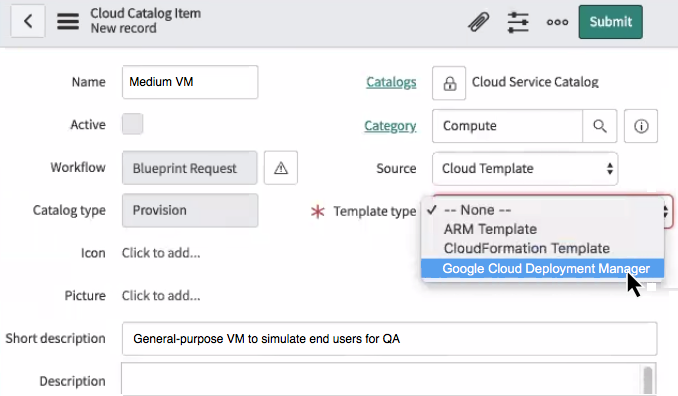The image size is (678, 396).
Task: Add a Picture via Click to add
Action: point(161,296)
